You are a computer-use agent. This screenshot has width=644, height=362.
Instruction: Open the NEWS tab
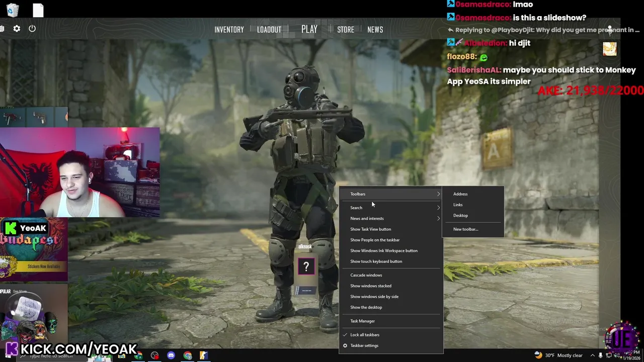(x=375, y=30)
